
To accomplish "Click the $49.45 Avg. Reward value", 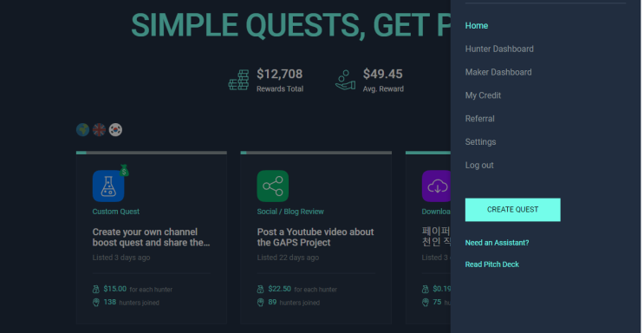I will pyautogui.click(x=383, y=74).
